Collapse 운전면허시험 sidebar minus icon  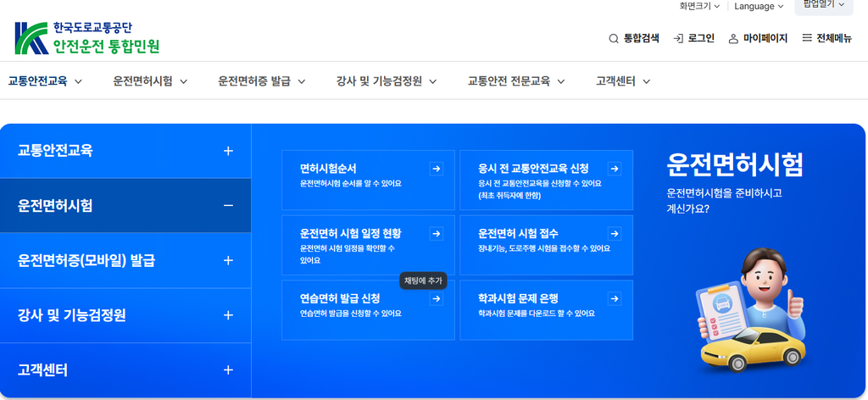pos(228,206)
